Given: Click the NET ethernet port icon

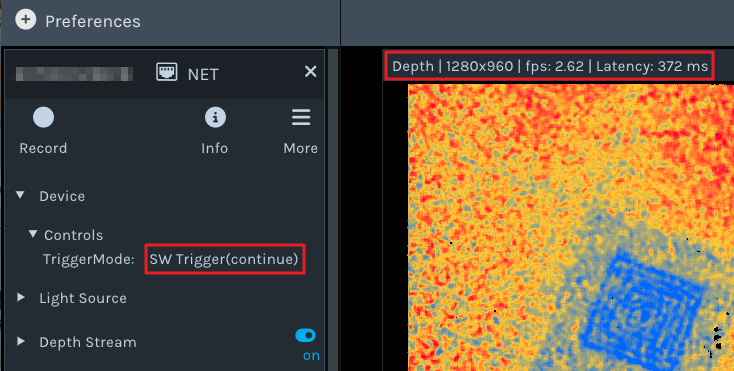Looking at the screenshot, I should click(x=167, y=72).
